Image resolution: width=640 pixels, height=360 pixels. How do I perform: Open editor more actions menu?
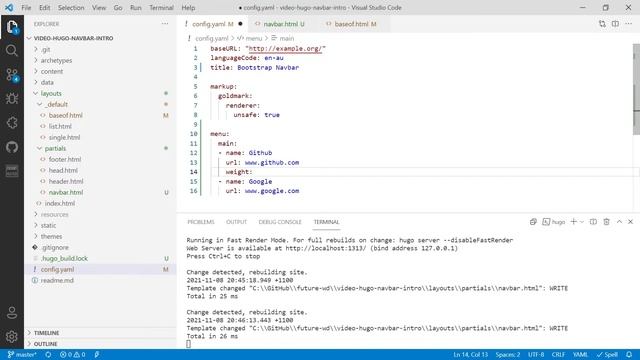[x=628, y=24]
